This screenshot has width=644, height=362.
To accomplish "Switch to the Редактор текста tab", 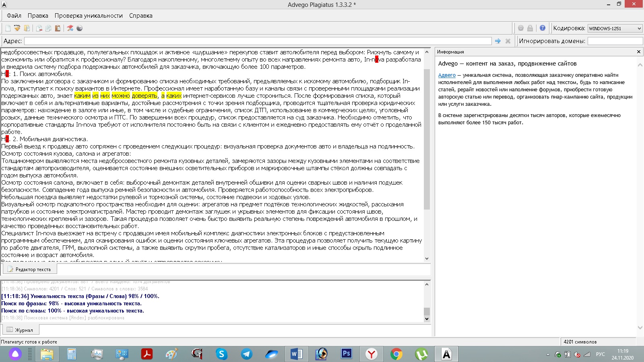I will click(30, 269).
